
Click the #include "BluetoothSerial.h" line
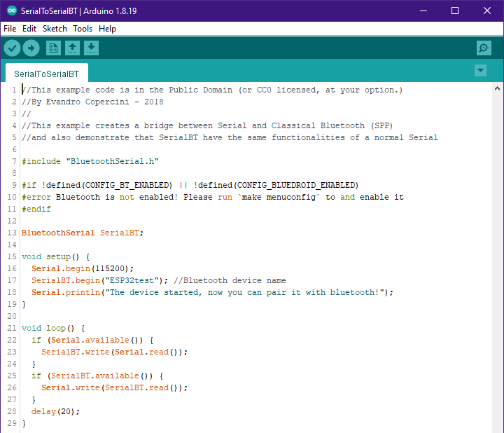click(90, 161)
